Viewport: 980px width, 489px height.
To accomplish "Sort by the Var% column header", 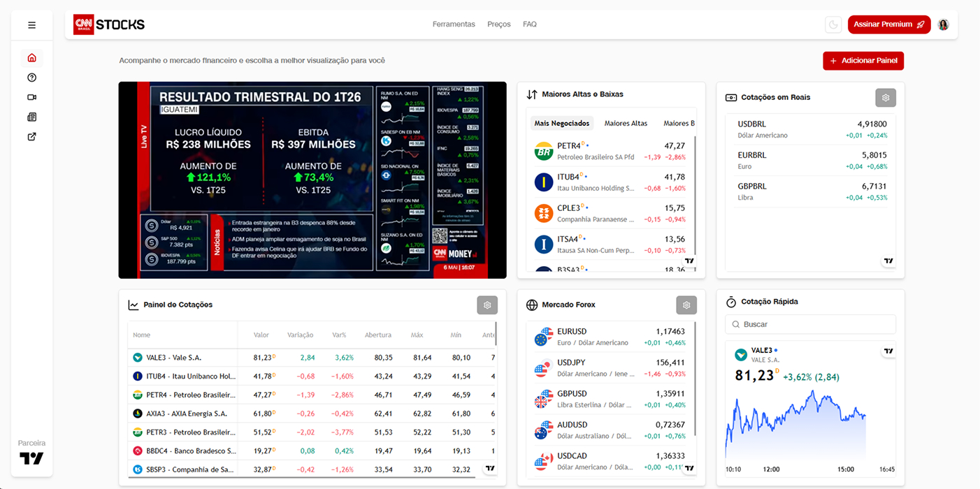I will 340,335.
